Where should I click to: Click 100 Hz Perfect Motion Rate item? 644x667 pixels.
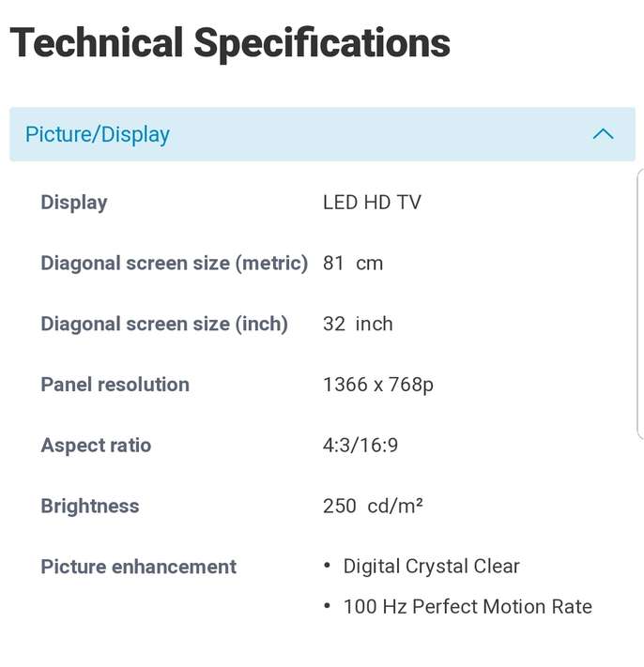[468, 607]
